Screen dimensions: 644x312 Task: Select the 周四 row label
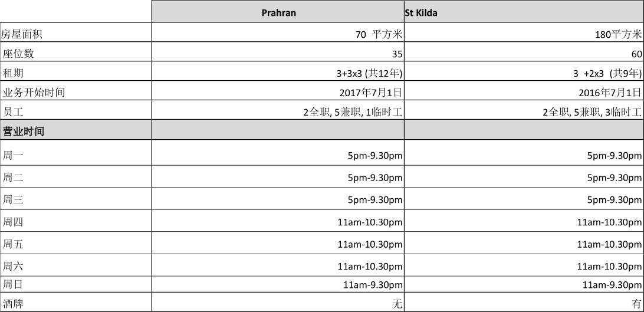(x=13, y=222)
